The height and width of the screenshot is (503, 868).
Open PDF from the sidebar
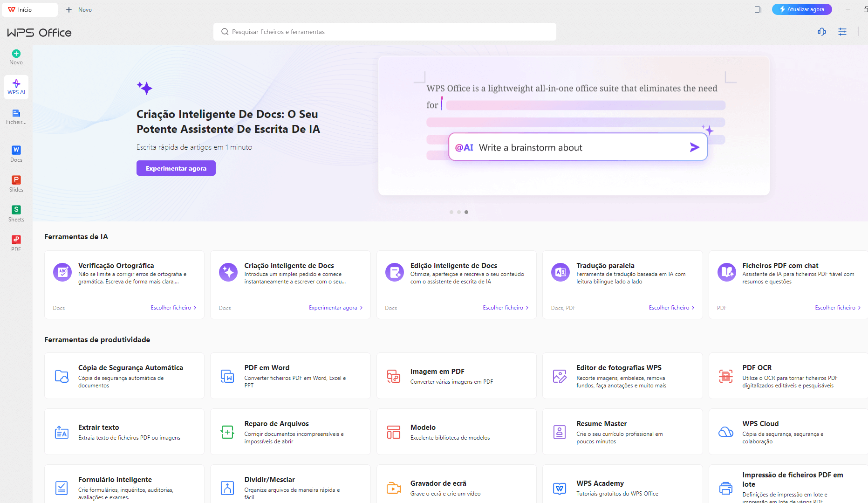[16, 243]
